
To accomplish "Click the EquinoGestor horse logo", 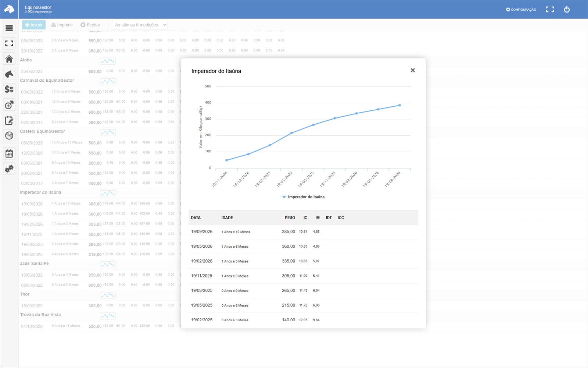I will pyautogui.click(x=9, y=9).
